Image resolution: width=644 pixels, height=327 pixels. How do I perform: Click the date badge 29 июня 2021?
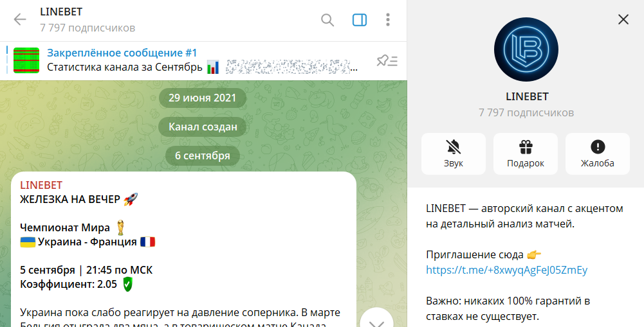tap(203, 98)
